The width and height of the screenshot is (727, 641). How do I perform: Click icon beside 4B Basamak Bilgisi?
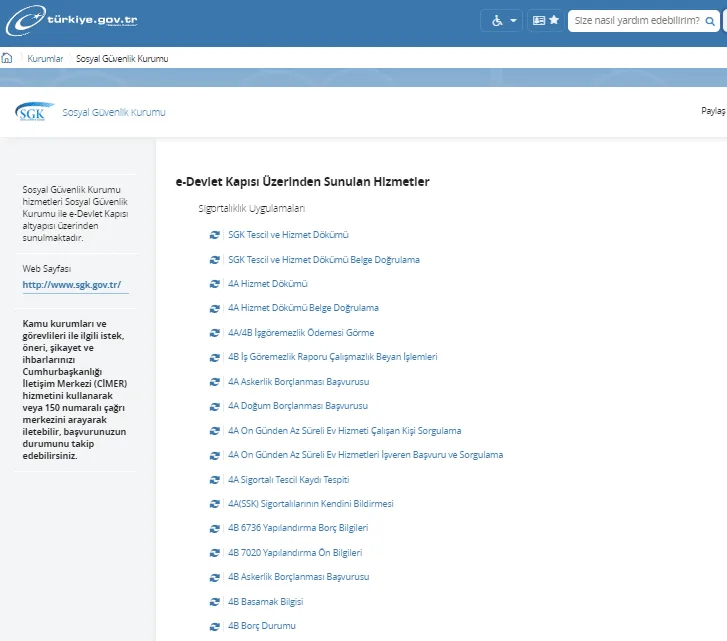click(x=215, y=602)
